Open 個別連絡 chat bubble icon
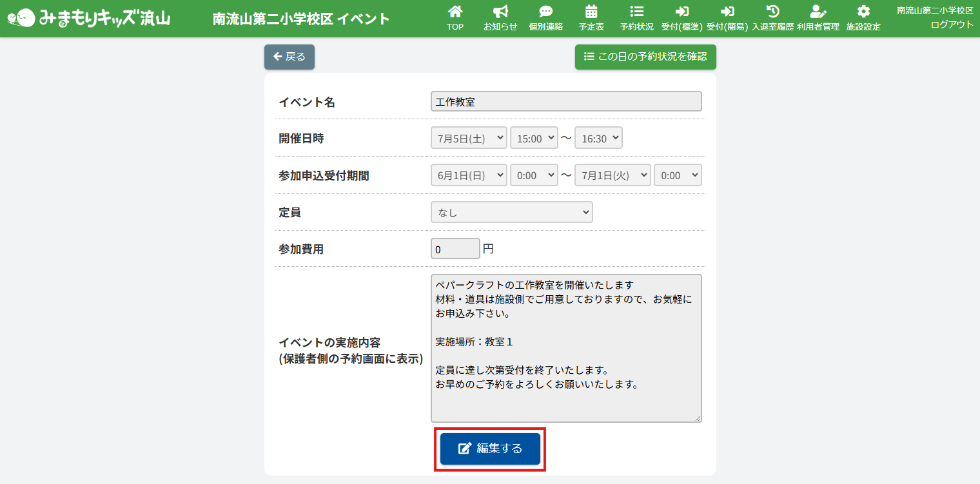 pos(545,12)
